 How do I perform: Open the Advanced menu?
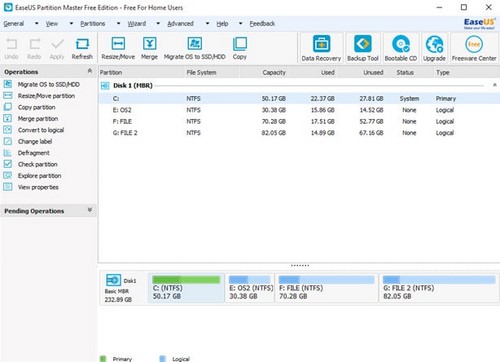(x=180, y=24)
